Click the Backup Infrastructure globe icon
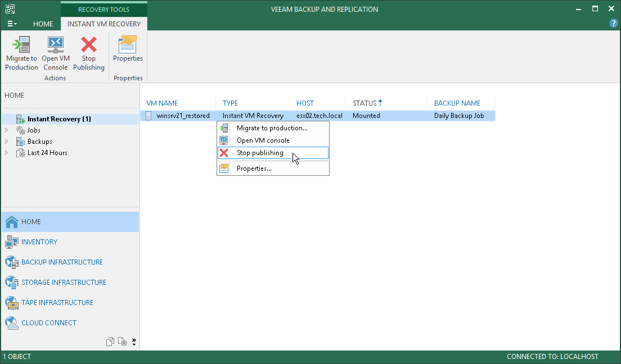 tap(12, 262)
